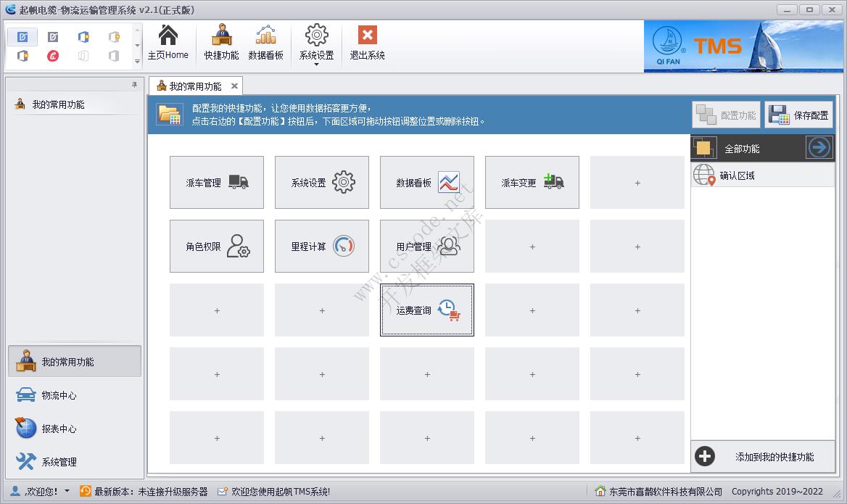Open the 运费查询 shortcut tile
The height and width of the screenshot is (504, 847).
coord(426,310)
